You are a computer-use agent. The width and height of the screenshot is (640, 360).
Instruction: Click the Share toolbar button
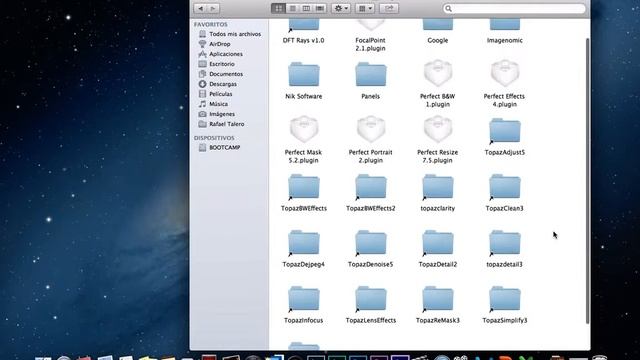(x=389, y=8)
